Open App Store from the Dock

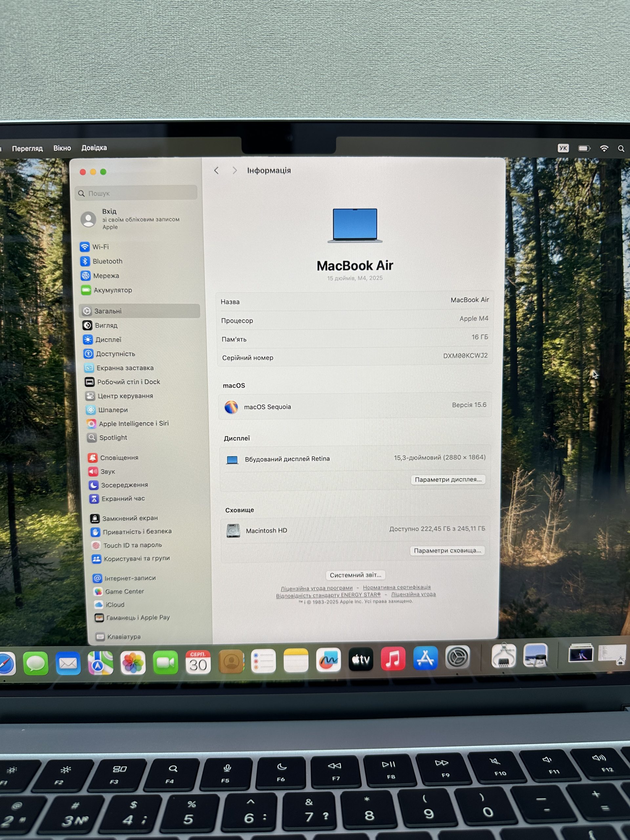click(425, 658)
